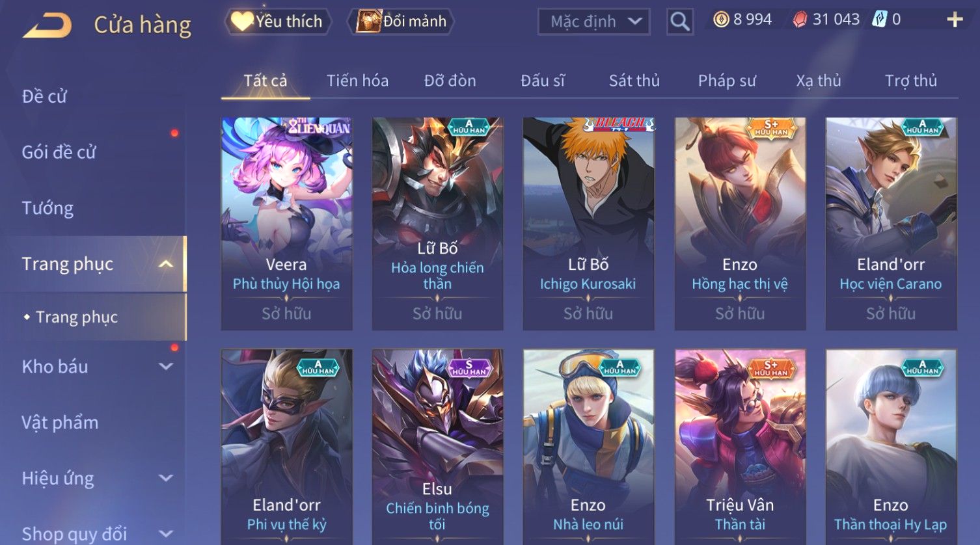
Task: Click the red ruby currency icon
Action: coord(800,20)
